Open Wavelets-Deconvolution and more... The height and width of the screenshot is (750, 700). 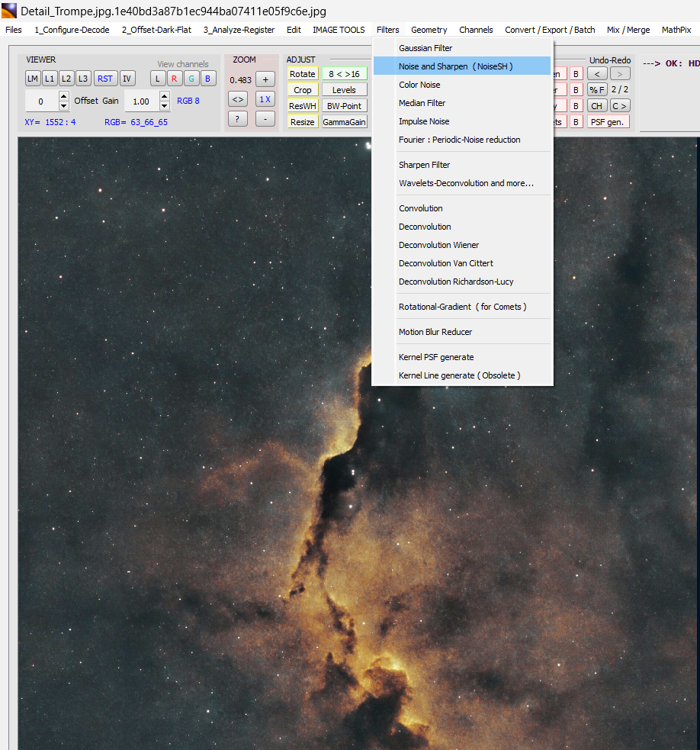[462, 183]
